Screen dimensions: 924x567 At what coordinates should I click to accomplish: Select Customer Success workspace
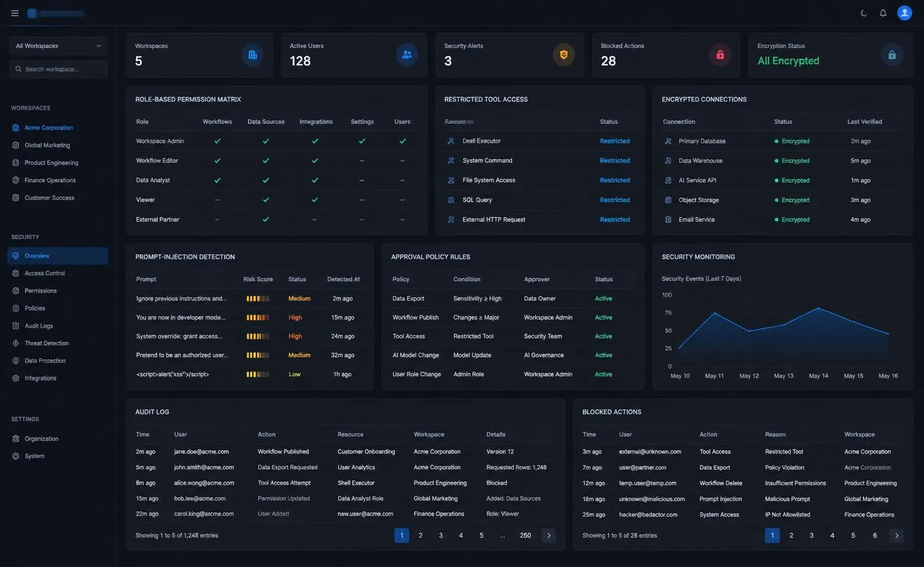[49, 198]
